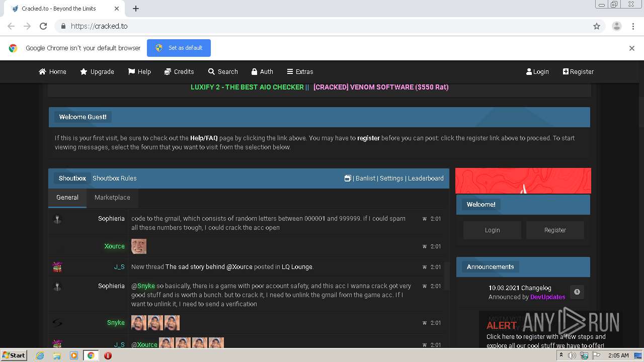Open the Windows Start button

14,355
